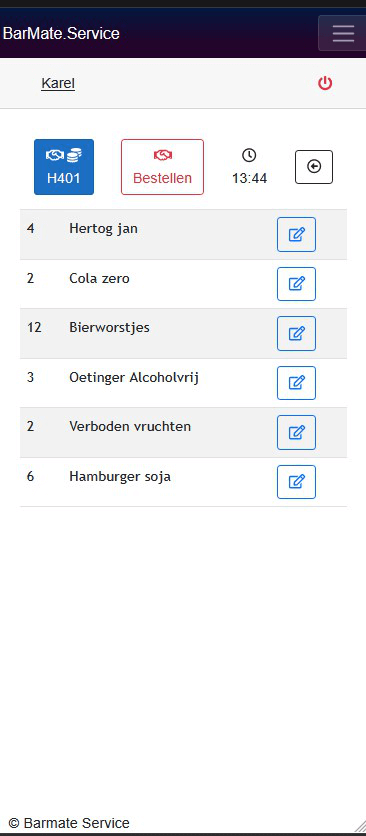Click the back arrow circle button
This screenshot has height=836, width=366.
[314, 167]
